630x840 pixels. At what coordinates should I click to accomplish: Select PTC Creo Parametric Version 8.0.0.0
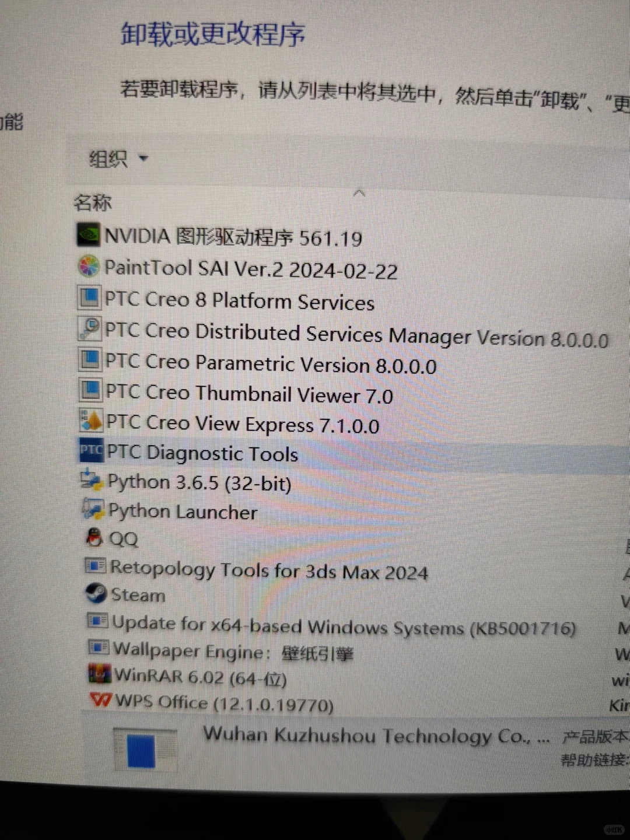coord(271,363)
